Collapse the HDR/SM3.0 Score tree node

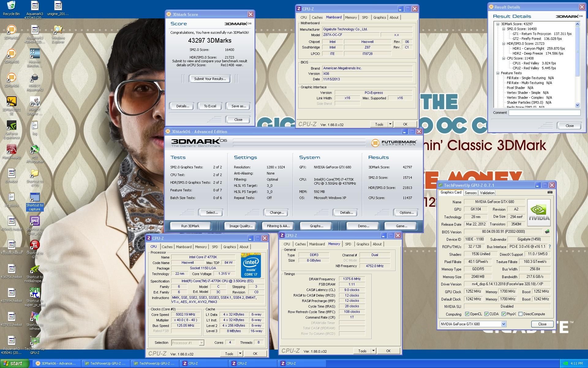click(x=504, y=44)
